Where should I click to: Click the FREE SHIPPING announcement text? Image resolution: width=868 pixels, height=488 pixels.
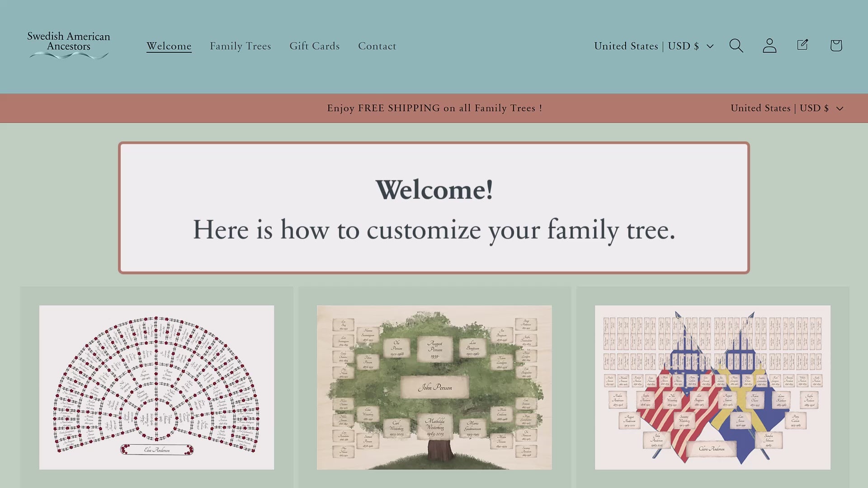click(x=434, y=108)
